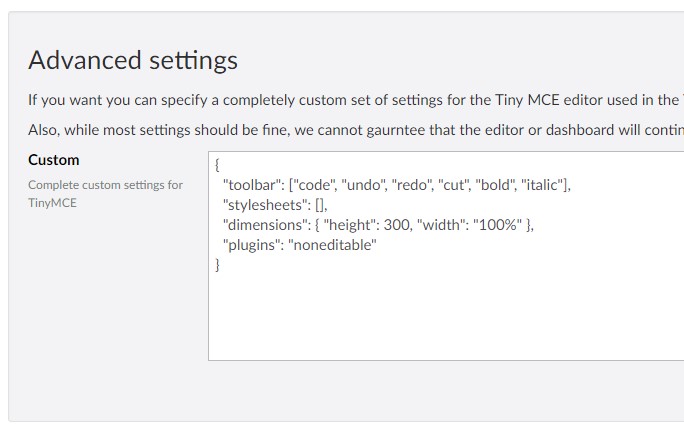Click the paragraph starting with "Also, while most"
The height and width of the screenshot is (429, 684).
pos(356,130)
